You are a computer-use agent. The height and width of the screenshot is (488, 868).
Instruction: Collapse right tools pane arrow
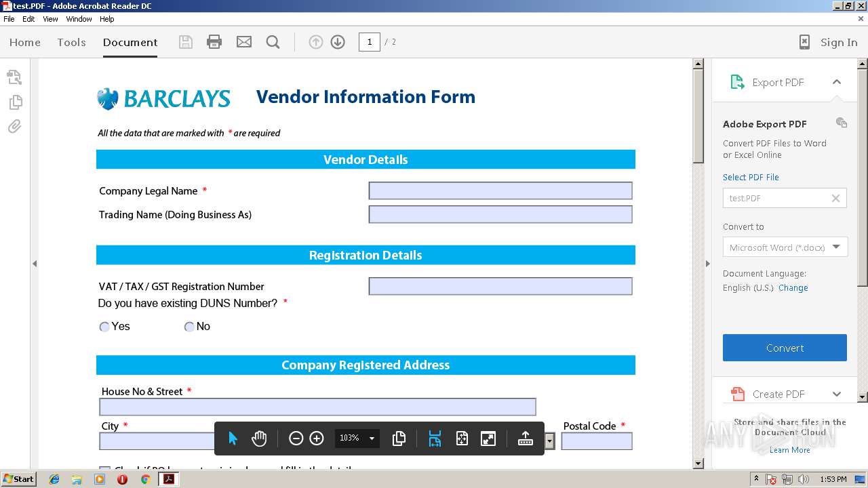click(x=708, y=264)
